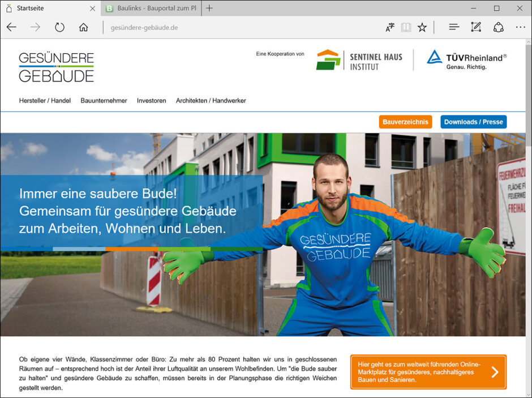Reload the page with the refresh icon
532x398 pixels.
click(59, 27)
